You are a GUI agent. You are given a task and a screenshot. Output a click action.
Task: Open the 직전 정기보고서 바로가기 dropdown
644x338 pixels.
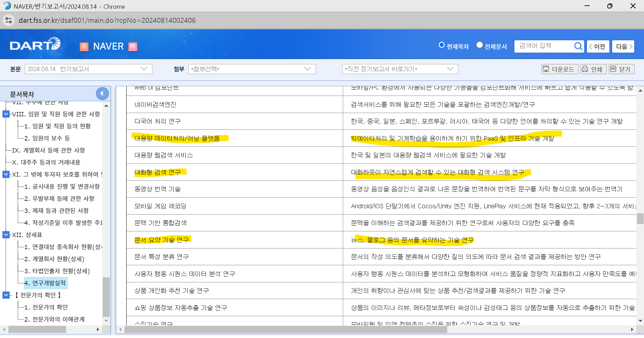tap(400, 69)
